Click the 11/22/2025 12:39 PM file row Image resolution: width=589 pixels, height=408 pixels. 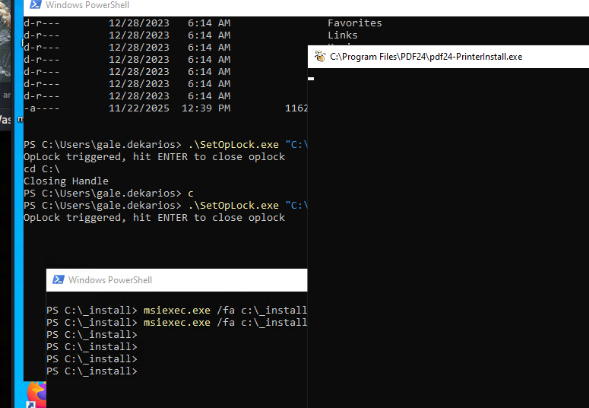[x=165, y=108]
